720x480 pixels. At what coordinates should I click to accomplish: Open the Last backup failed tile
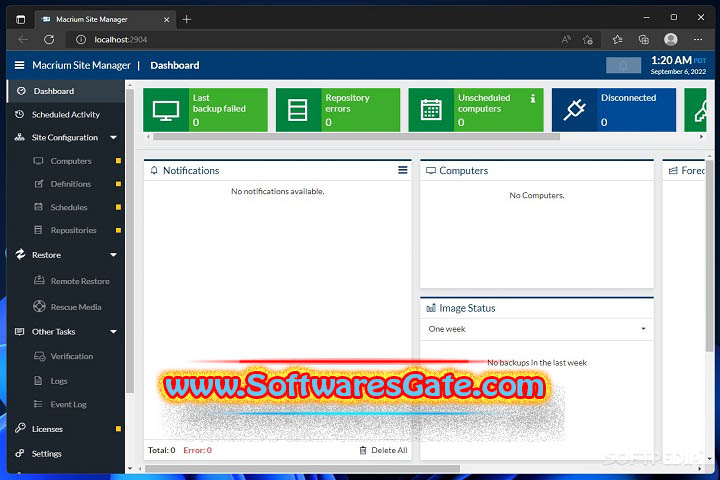coord(205,110)
